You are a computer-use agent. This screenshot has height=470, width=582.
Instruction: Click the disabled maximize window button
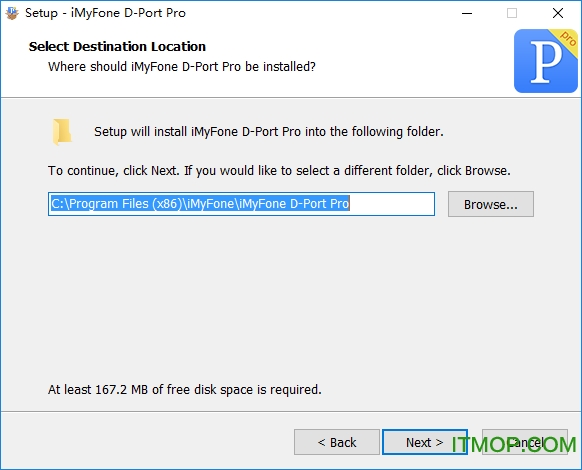click(x=512, y=13)
